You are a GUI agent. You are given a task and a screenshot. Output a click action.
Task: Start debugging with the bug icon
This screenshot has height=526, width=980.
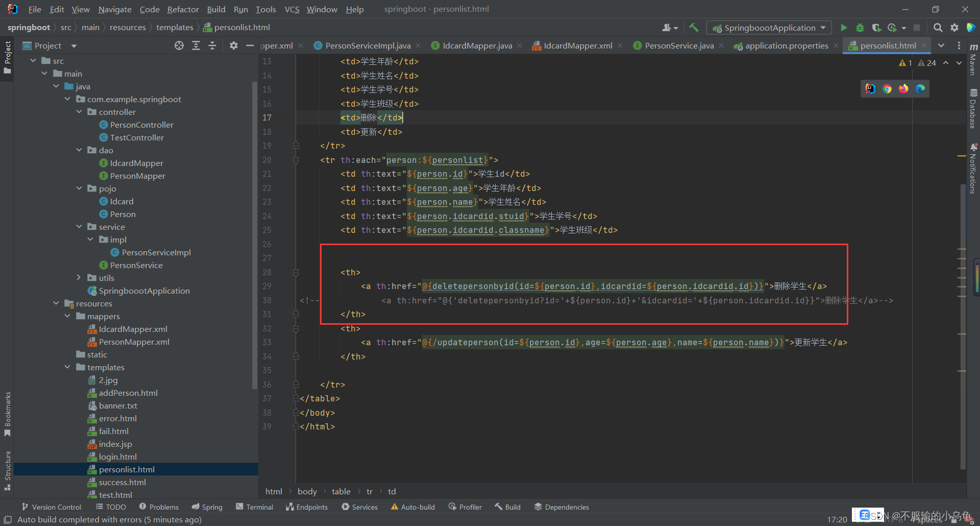tap(860, 28)
